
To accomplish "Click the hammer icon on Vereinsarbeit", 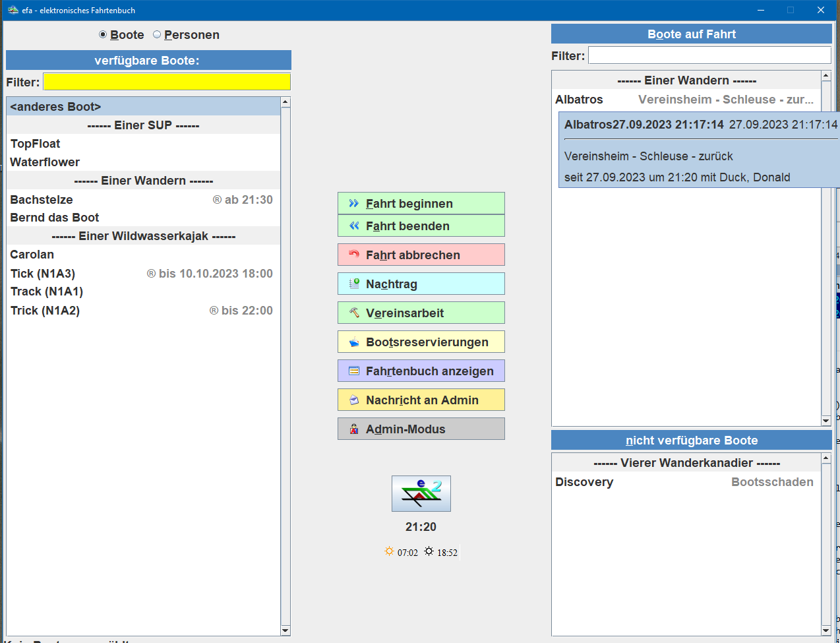I will pos(354,313).
